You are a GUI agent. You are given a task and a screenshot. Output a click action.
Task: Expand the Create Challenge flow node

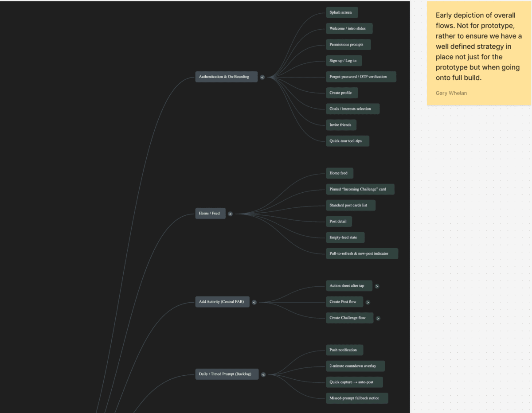pyautogui.click(x=378, y=318)
